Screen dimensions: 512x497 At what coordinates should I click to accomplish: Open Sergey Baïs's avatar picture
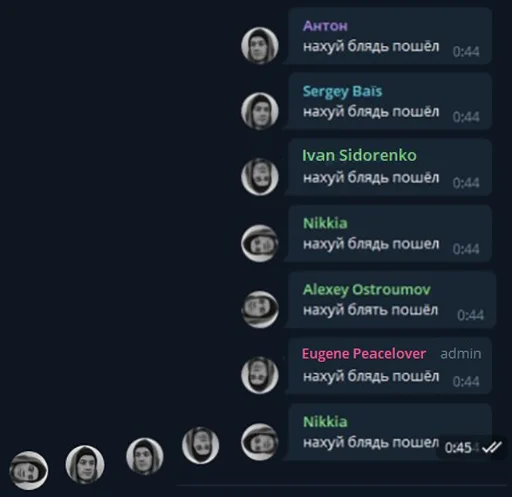pos(260,111)
